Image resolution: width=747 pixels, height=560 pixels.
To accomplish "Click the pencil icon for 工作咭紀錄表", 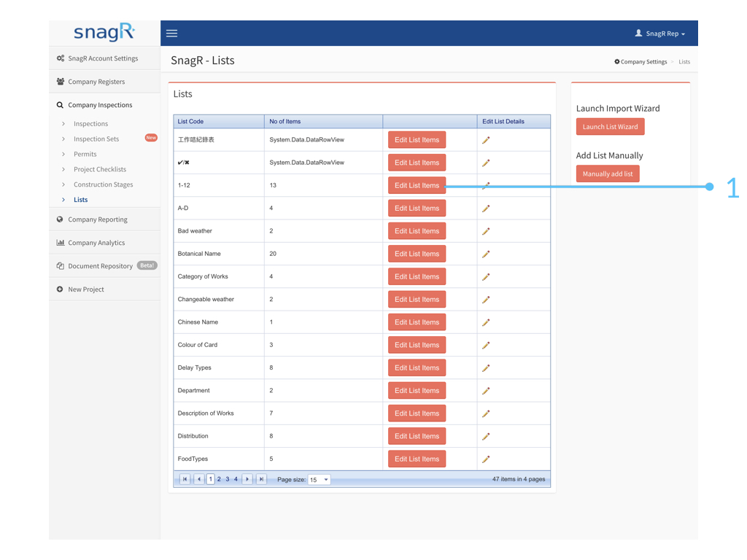I will 486,140.
